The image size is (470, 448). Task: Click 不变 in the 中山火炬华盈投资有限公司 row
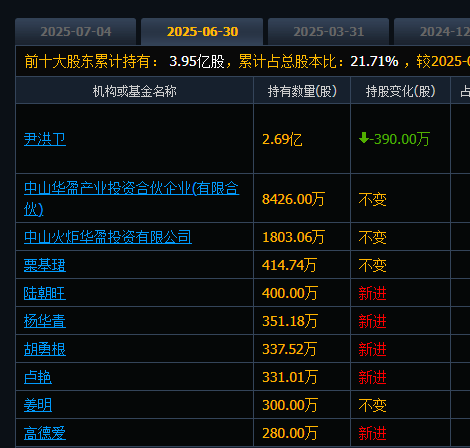pyautogui.click(x=372, y=238)
